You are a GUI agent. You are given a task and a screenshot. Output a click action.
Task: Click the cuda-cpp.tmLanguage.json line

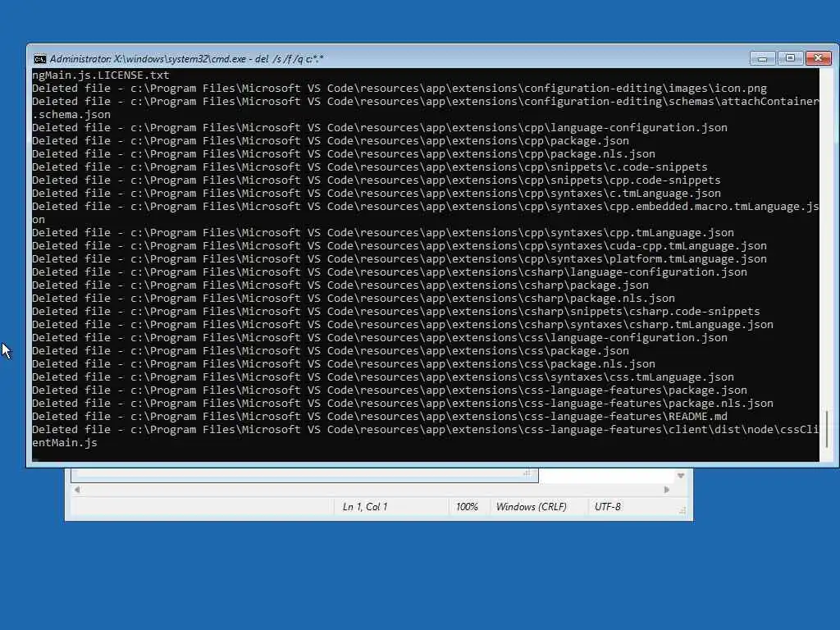tap(399, 246)
